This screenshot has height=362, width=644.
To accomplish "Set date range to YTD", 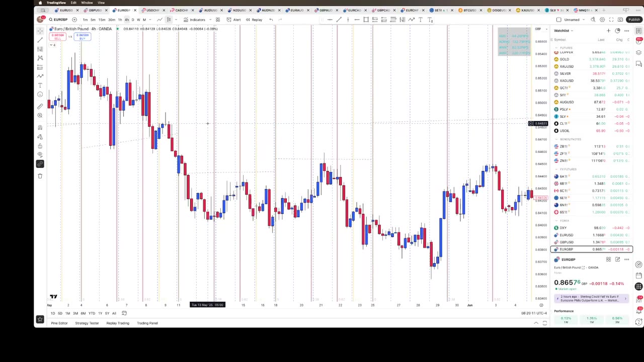I will (x=92, y=313).
